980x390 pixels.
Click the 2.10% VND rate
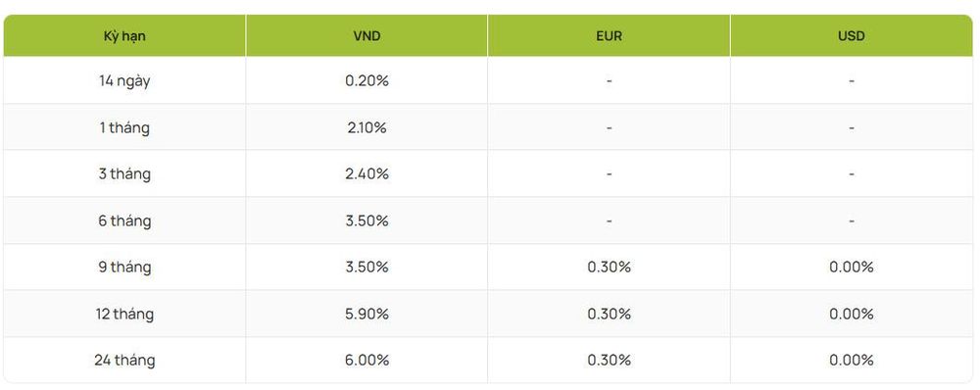(367, 127)
